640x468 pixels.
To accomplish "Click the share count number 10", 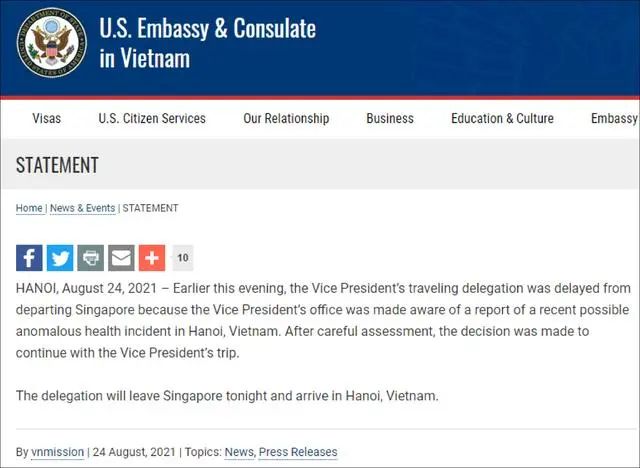I will tap(183, 258).
